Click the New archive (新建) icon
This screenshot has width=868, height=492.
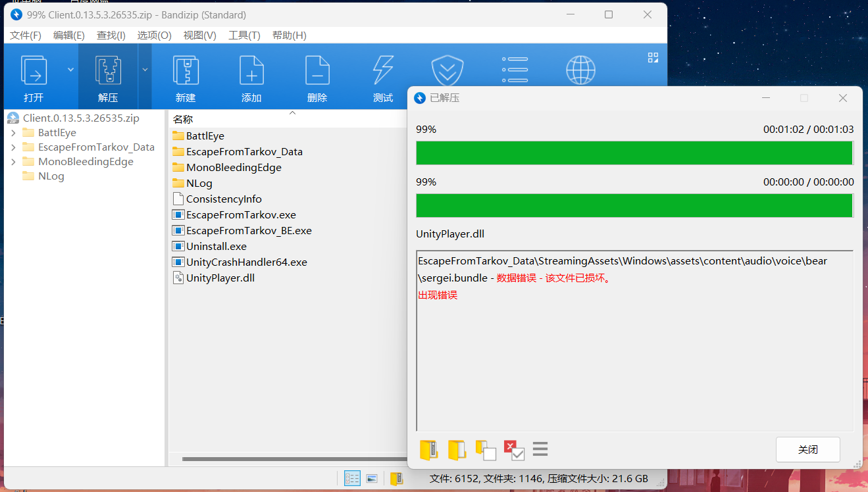click(186, 78)
